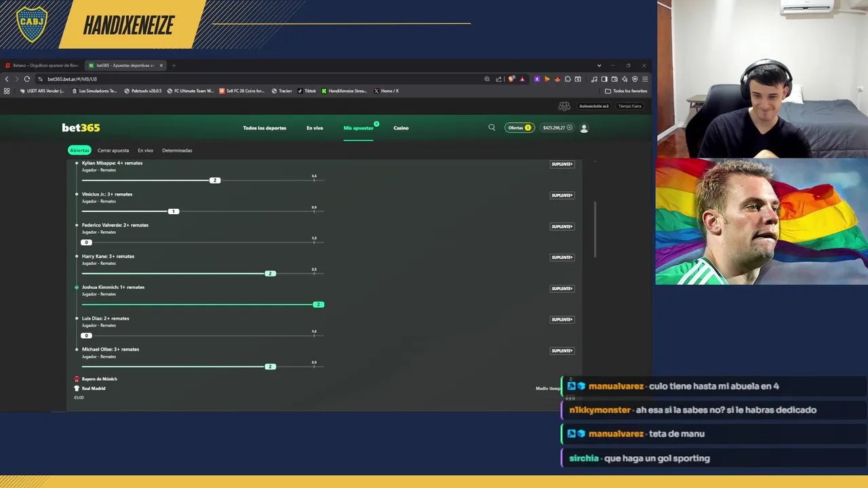Screen dimensions: 868x488
Task: Click the Real Madrid team name
Action: pos(94,388)
